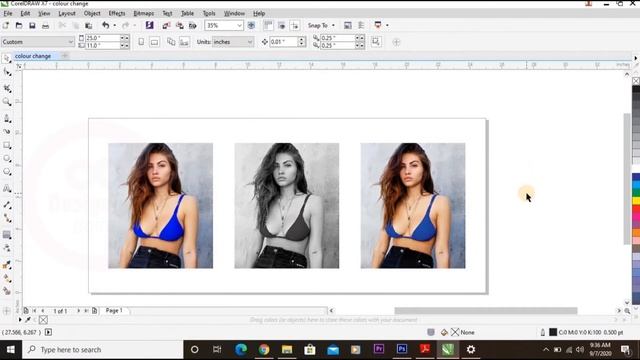The image size is (640, 360).
Task: Select the Smart Fill tool
Action: 7,291
